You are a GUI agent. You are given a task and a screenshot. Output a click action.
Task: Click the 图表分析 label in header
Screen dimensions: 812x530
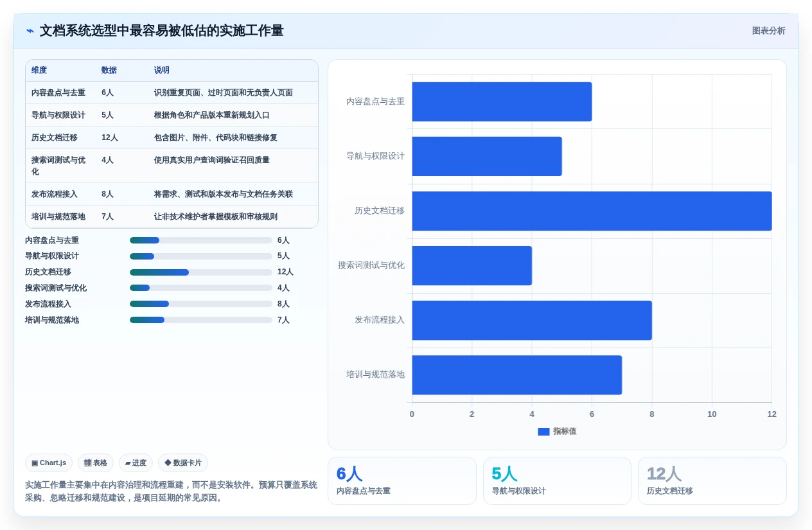[x=768, y=31]
